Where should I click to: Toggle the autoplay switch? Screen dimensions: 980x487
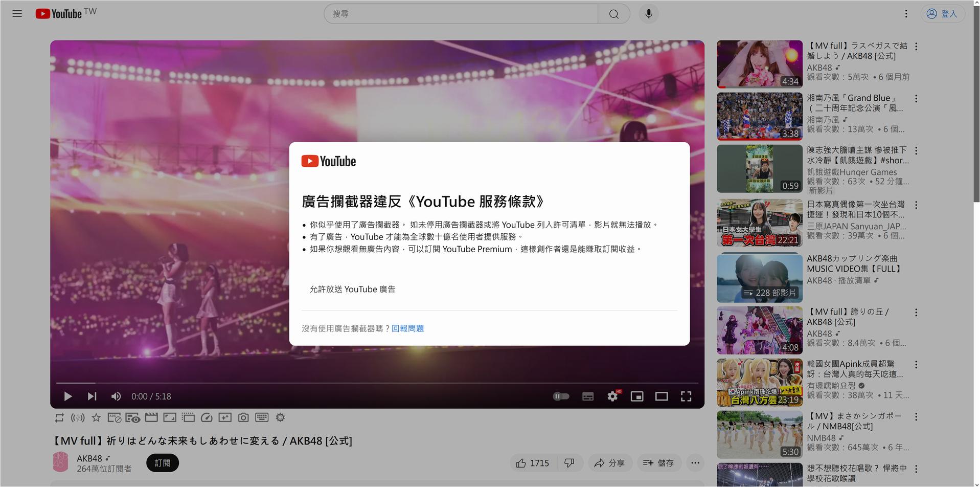[x=561, y=396]
